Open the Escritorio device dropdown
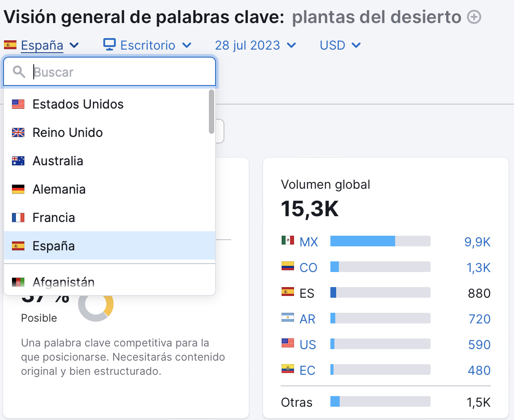This screenshot has width=514, height=420. point(147,45)
